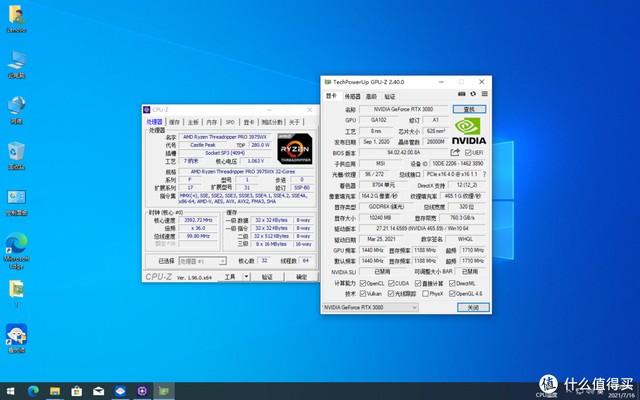Click the driver version field 27.21.14.6589

coord(422,228)
